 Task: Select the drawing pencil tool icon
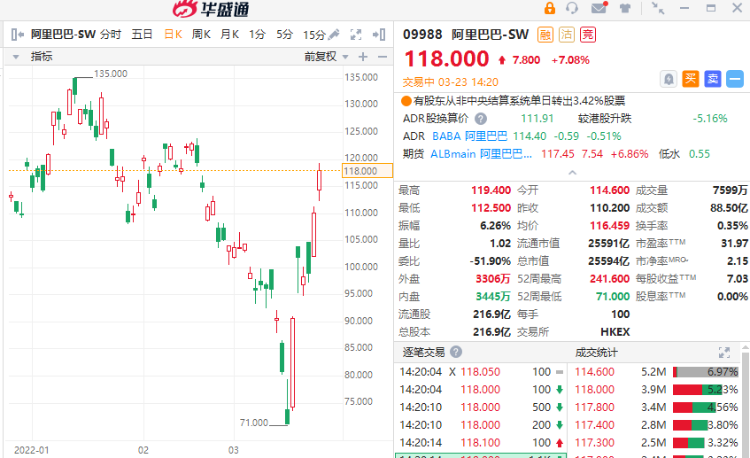334,34
